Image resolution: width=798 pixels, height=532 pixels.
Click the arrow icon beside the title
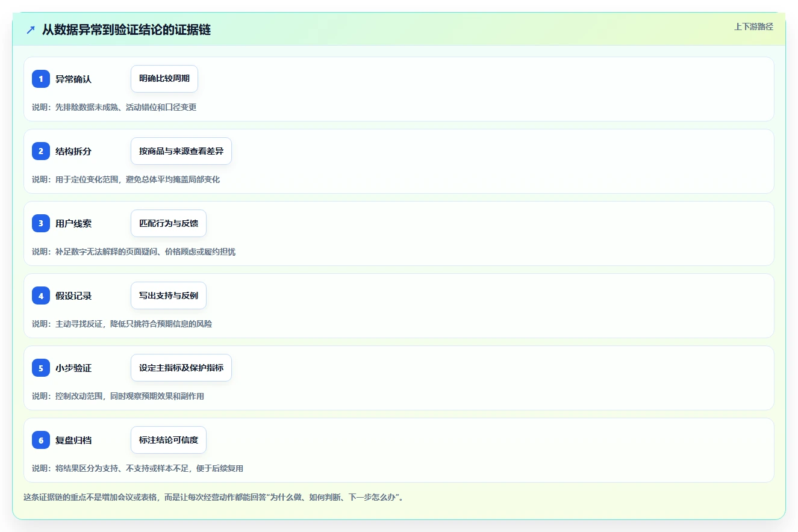point(31,29)
